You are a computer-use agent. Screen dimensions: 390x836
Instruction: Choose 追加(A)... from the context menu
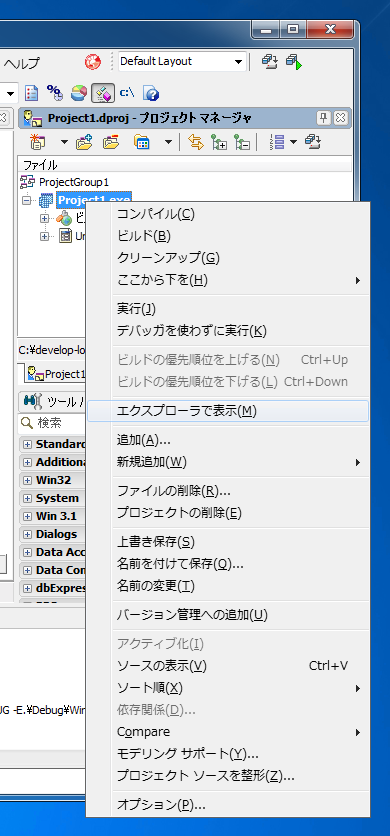228,440
